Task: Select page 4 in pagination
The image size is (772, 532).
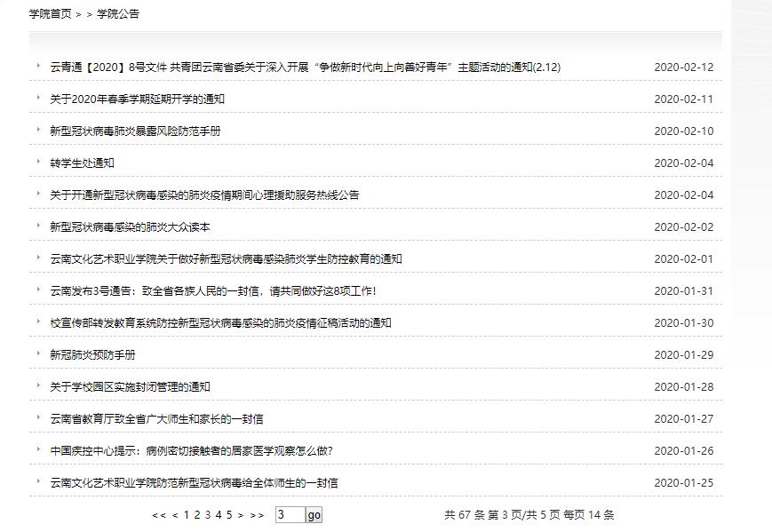Action: (x=219, y=515)
